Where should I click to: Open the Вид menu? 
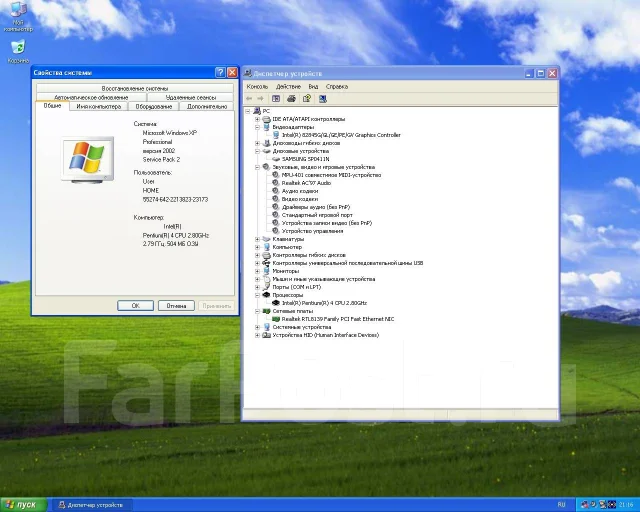(313, 87)
